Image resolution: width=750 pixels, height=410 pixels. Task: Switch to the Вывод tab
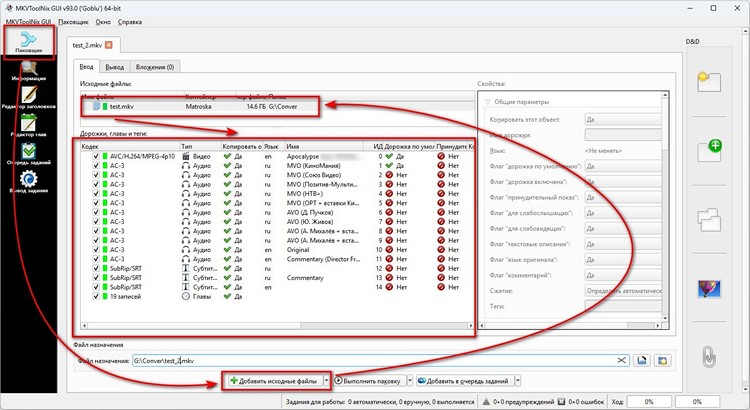tap(115, 67)
